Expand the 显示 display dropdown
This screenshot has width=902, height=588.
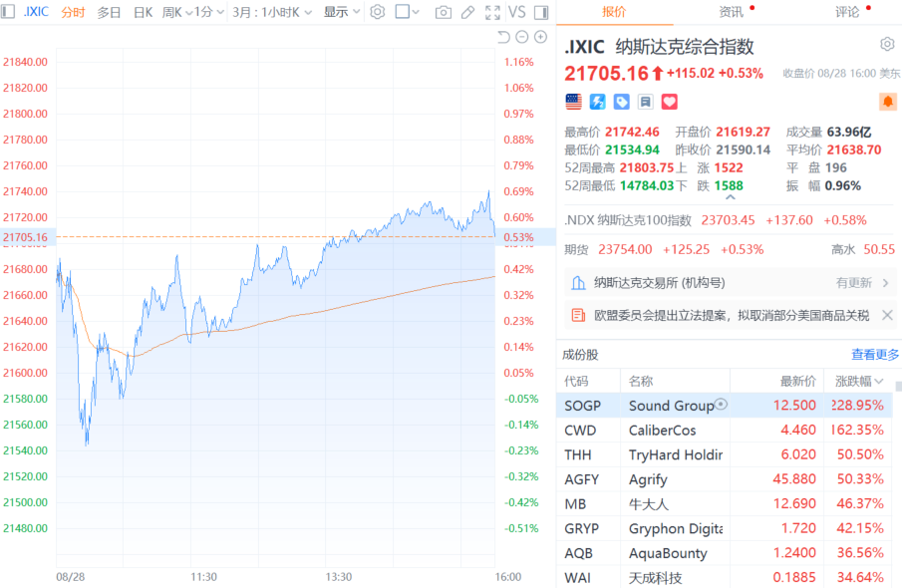pyautogui.click(x=342, y=12)
